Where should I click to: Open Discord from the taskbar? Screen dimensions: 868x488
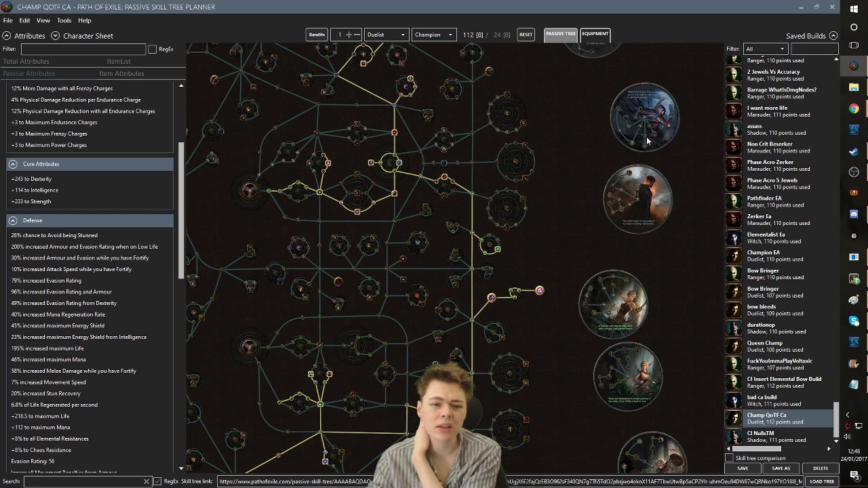(854, 214)
